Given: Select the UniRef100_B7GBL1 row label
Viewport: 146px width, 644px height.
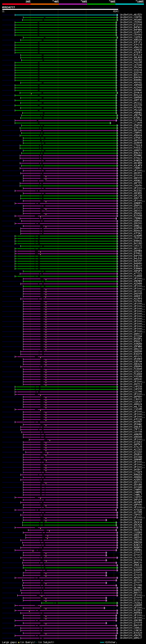Looking at the screenshot, I should [131, 118].
